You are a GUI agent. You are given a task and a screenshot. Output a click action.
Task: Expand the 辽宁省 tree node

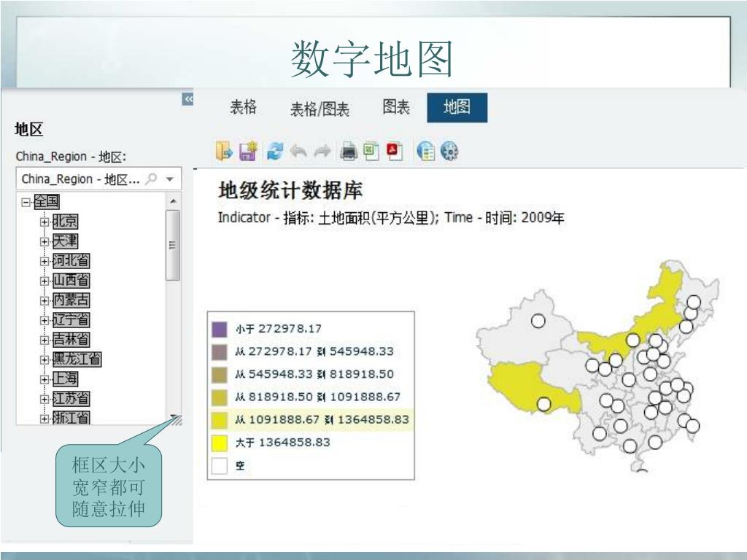pyautogui.click(x=44, y=321)
